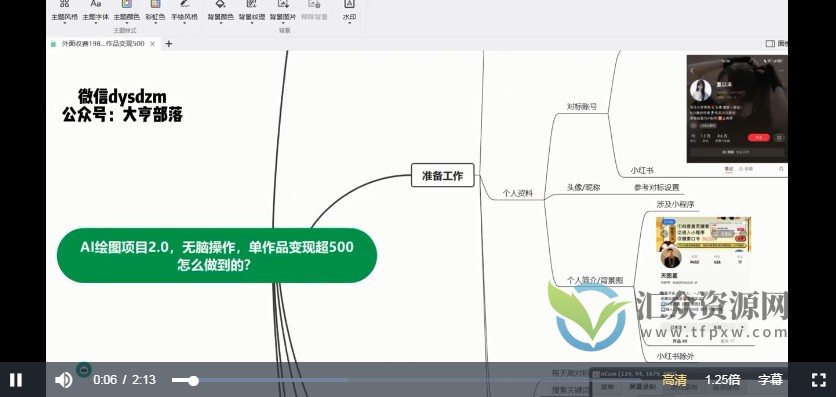Click the red follow button in profile screenshot
The image size is (836, 397).
pos(758,137)
